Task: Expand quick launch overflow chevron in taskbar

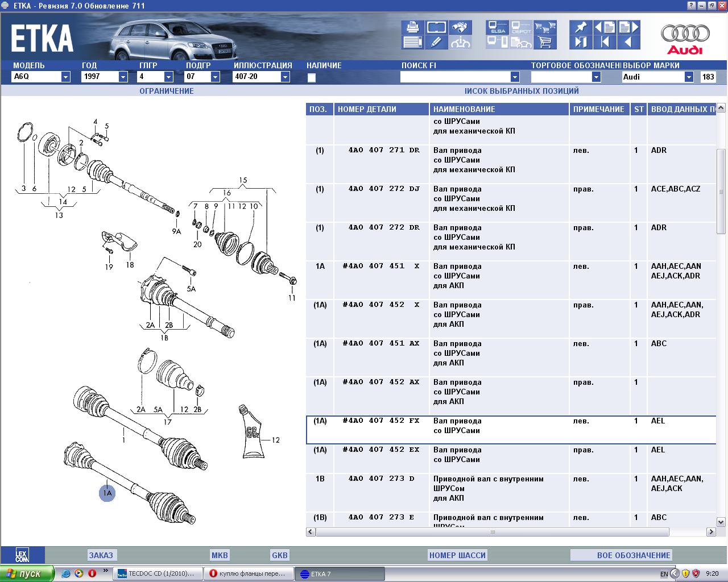Action: coord(105,570)
